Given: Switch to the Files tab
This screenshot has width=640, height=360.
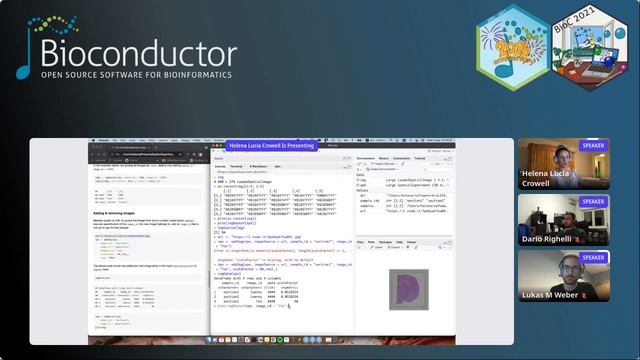Looking at the screenshot, I should (360, 242).
